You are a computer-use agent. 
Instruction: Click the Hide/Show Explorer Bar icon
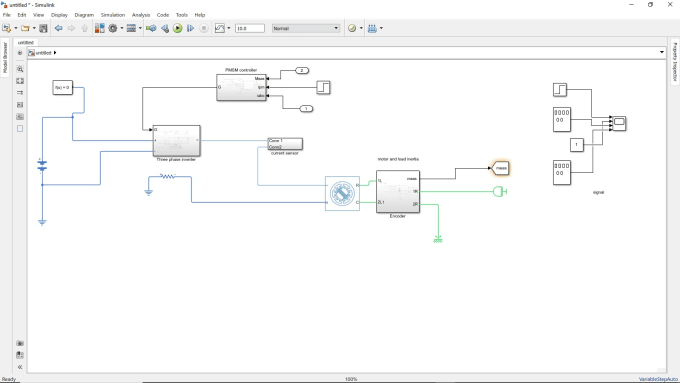pos(20,52)
